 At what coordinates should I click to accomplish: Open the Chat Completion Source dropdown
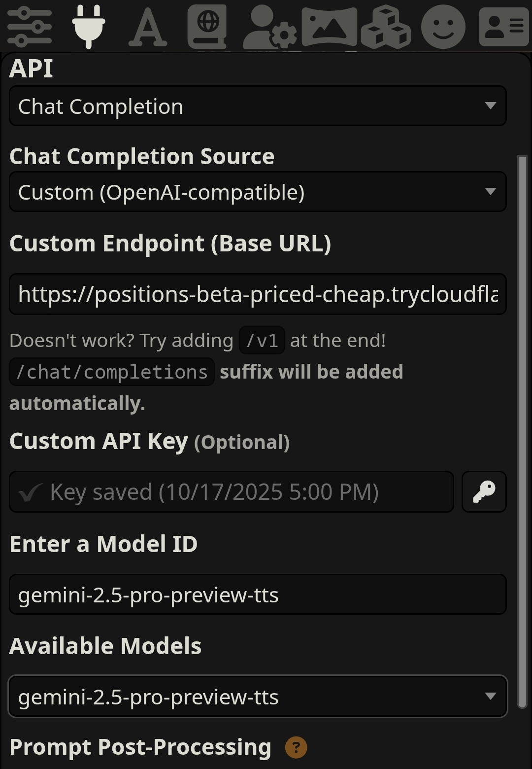click(258, 192)
